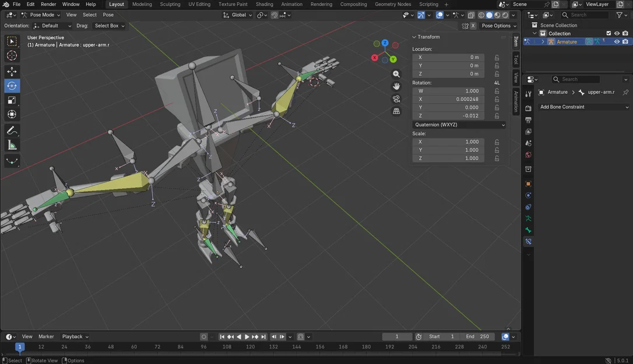Open Quaternion (WXYZ) rotation mode dropdown

pyautogui.click(x=459, y=125)
